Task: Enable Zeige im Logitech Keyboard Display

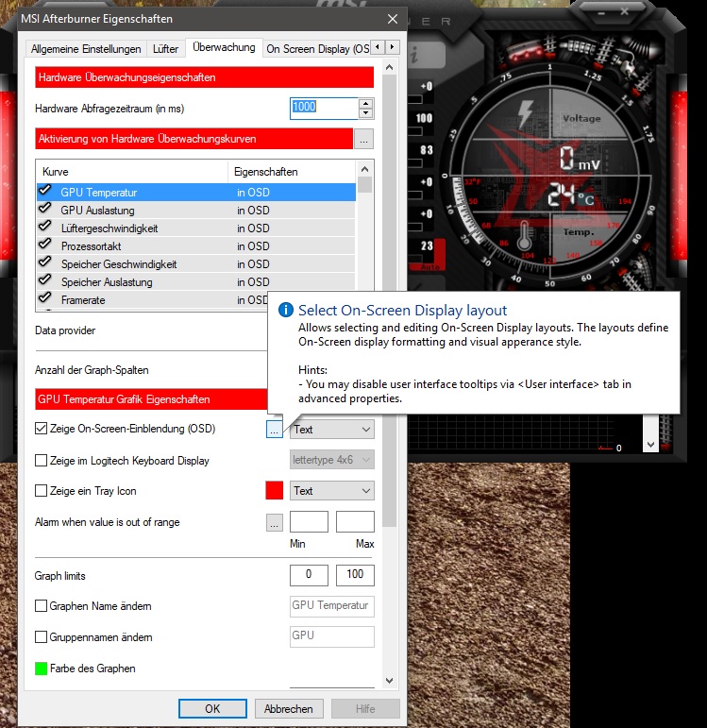Action: click(41, 460)
